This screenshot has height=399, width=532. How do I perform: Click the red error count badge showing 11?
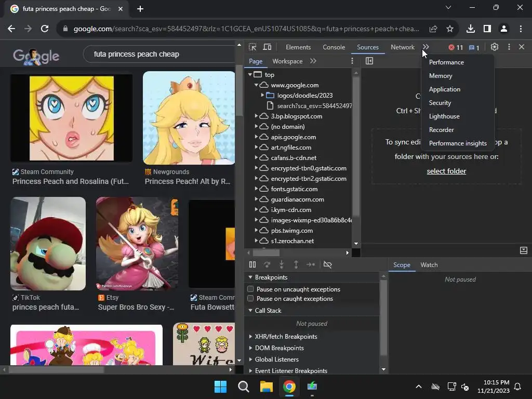(x=456, y=47)
